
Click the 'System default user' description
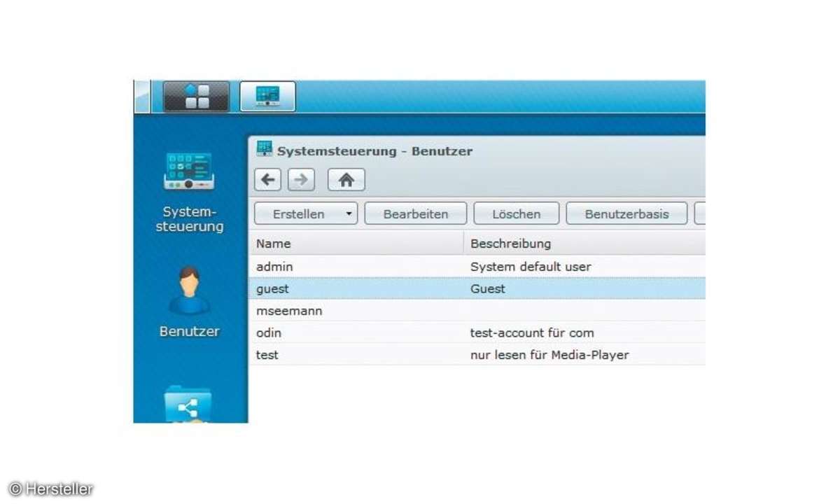click(531, 266)
